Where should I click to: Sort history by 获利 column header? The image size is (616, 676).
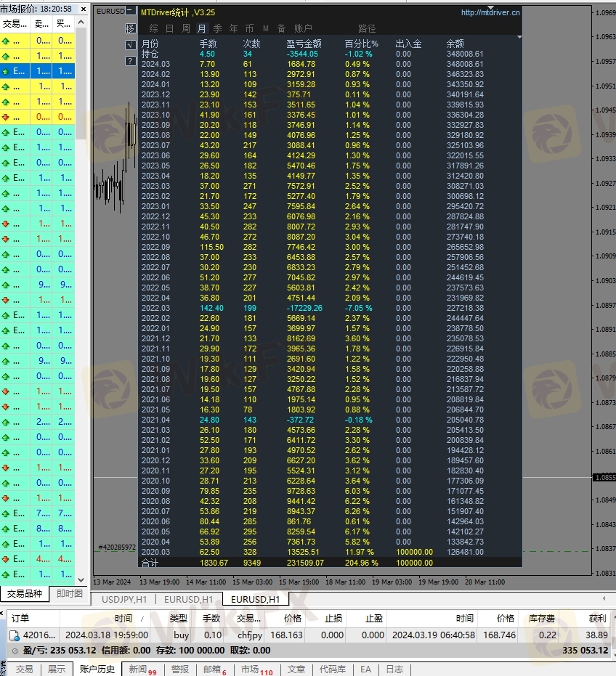(x=597, y=619)
